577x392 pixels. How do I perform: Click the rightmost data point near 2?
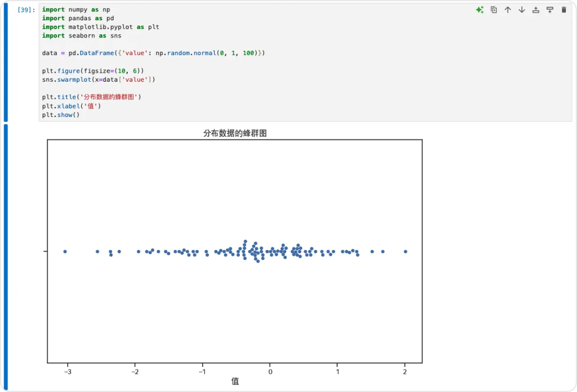tap(406, 252)
